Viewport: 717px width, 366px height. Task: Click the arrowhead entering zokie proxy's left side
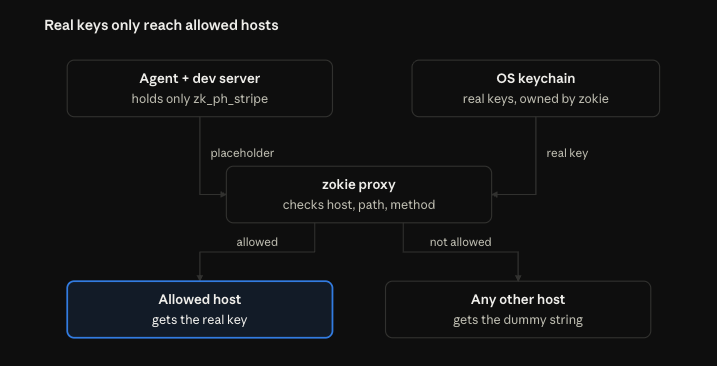click(224, 194)
